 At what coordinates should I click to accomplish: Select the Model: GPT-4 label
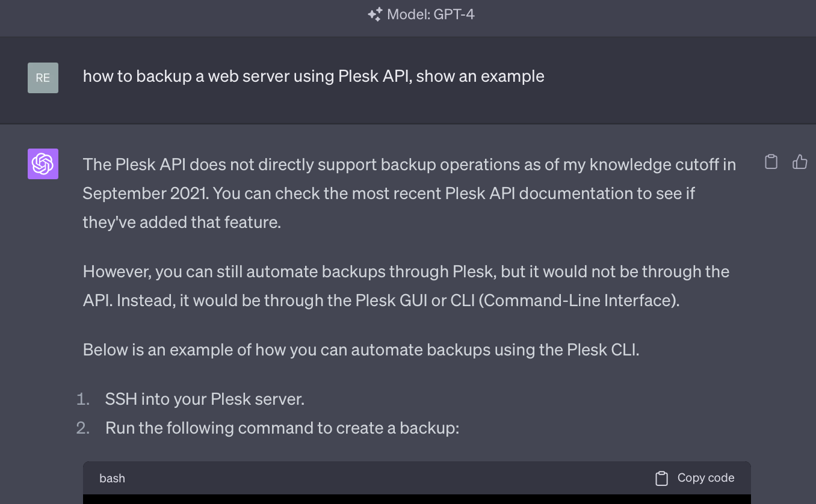pos(431,14)
